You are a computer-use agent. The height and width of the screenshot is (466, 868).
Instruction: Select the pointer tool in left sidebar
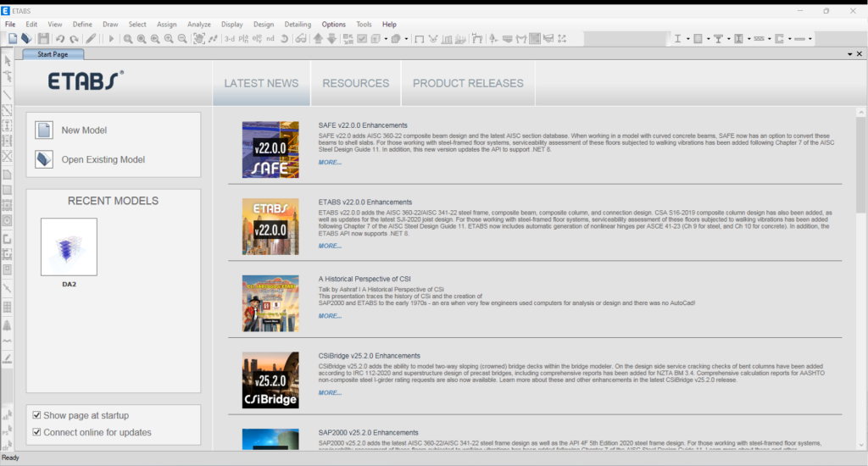tap(8, 61)
